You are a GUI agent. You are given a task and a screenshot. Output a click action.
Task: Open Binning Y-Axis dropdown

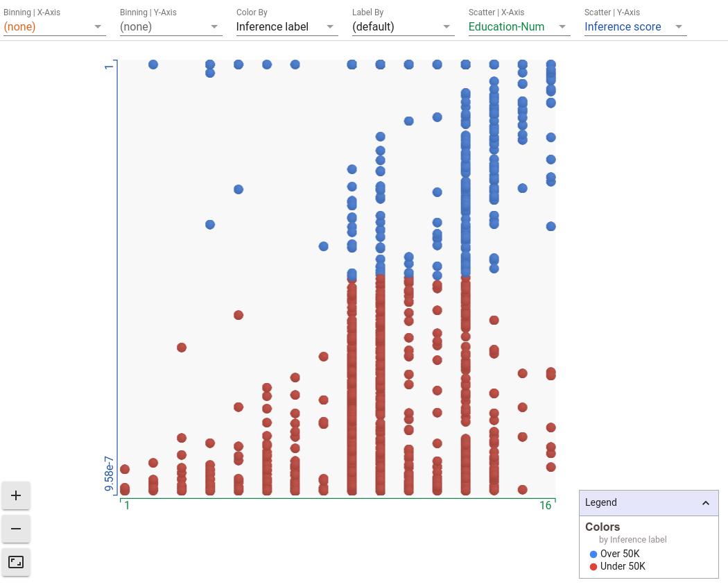[171, 27]
